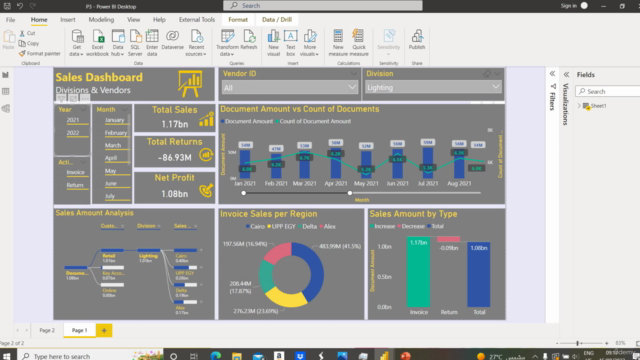Expand the Cairo node in decomposition tree

[x=201, y=250]
